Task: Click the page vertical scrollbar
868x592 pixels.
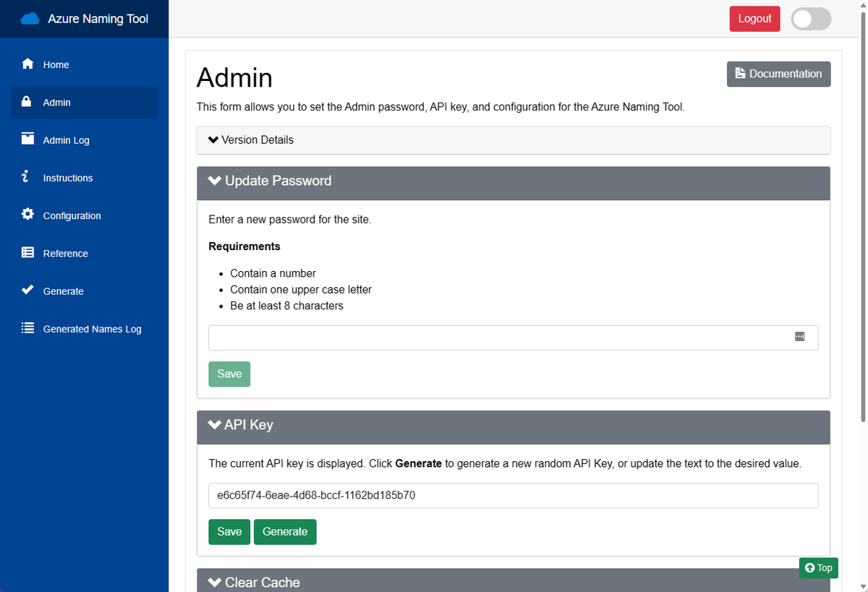Action: coord(864,217)
